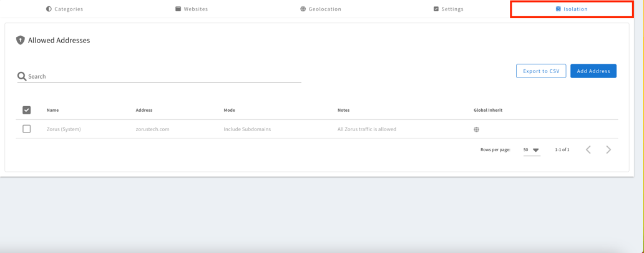This screenshot has height=253, width=644.
Task: Click the Add Address button
Action: tap(593, 71)
